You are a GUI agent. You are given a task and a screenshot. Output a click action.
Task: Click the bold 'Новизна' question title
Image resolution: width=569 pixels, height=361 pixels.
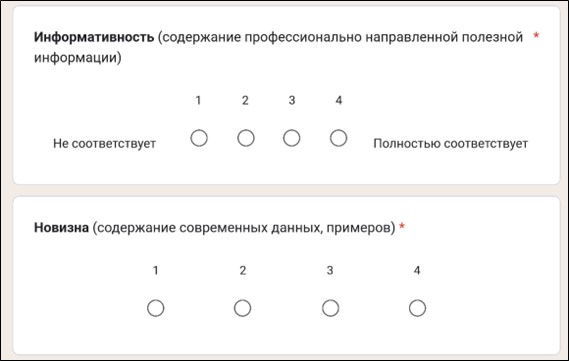61,227
